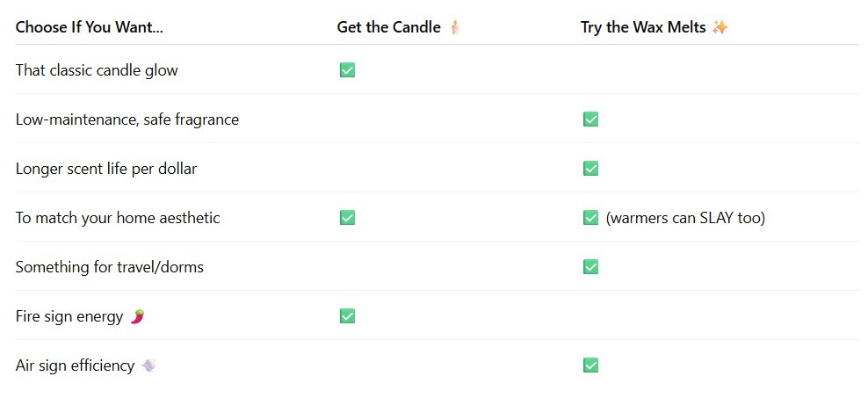Click Candle checkmark for home aesthetic row

[x=347, y=218]
